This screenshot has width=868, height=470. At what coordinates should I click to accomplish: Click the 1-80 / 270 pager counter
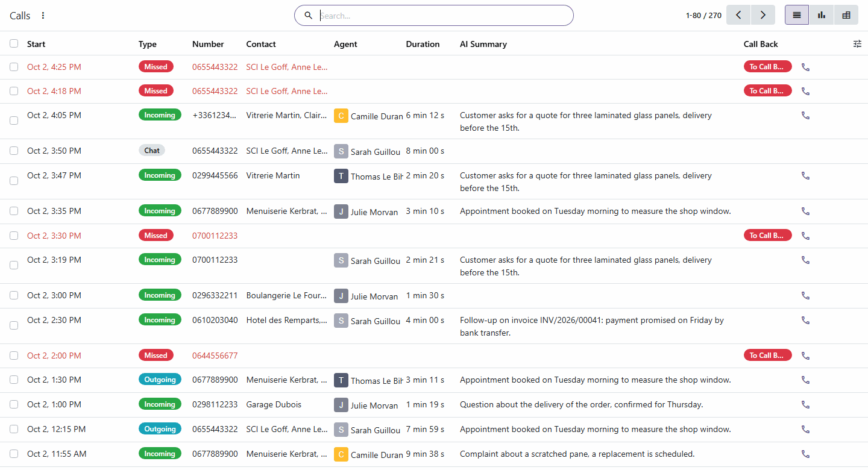(x=703, y=16)
